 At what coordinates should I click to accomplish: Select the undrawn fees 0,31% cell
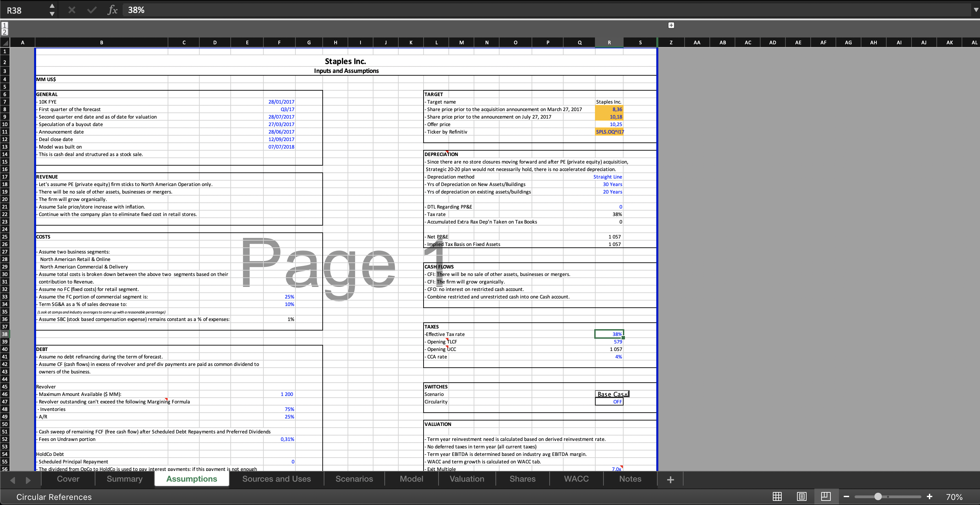pos(279,439)
